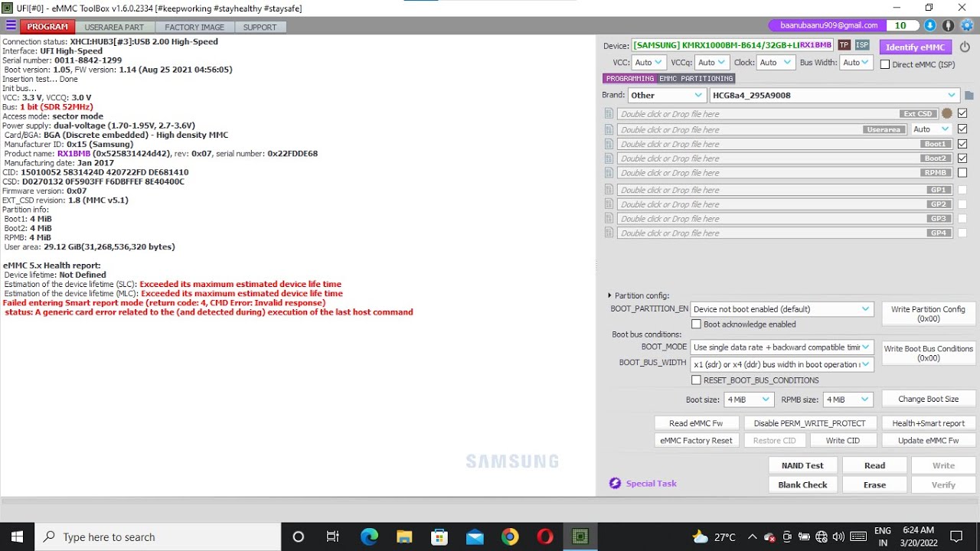Click the Windows taskbar search box

click(x=158, y=536)
